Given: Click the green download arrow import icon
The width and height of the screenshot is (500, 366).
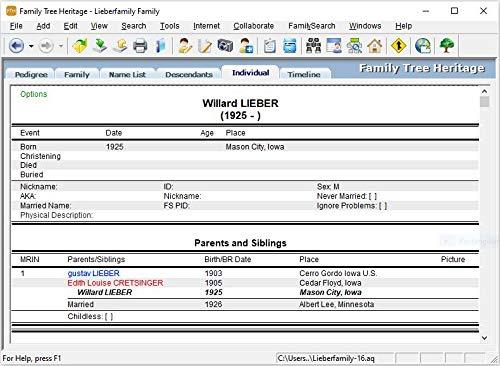Looking at the screenshot, I should tap(100, 46).
